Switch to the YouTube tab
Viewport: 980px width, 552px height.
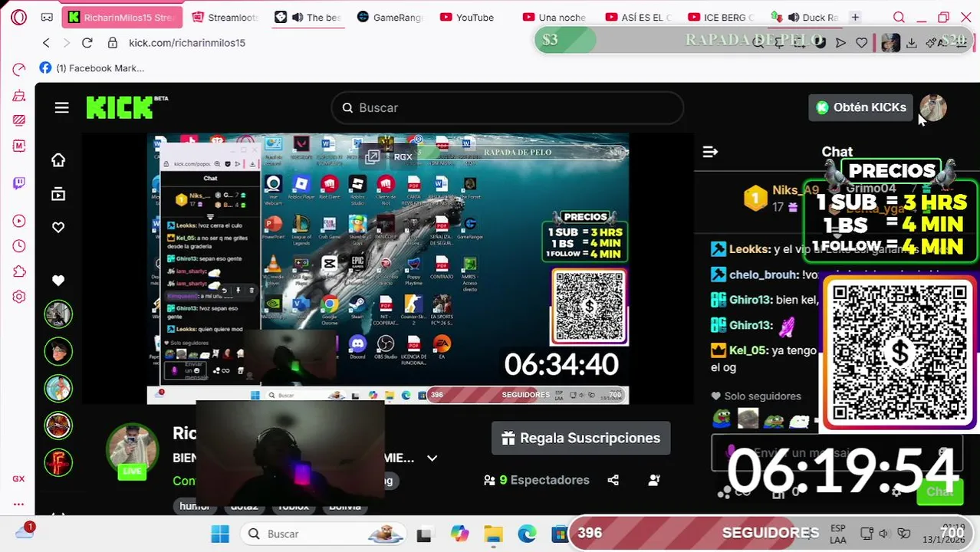tap(468, 17)
